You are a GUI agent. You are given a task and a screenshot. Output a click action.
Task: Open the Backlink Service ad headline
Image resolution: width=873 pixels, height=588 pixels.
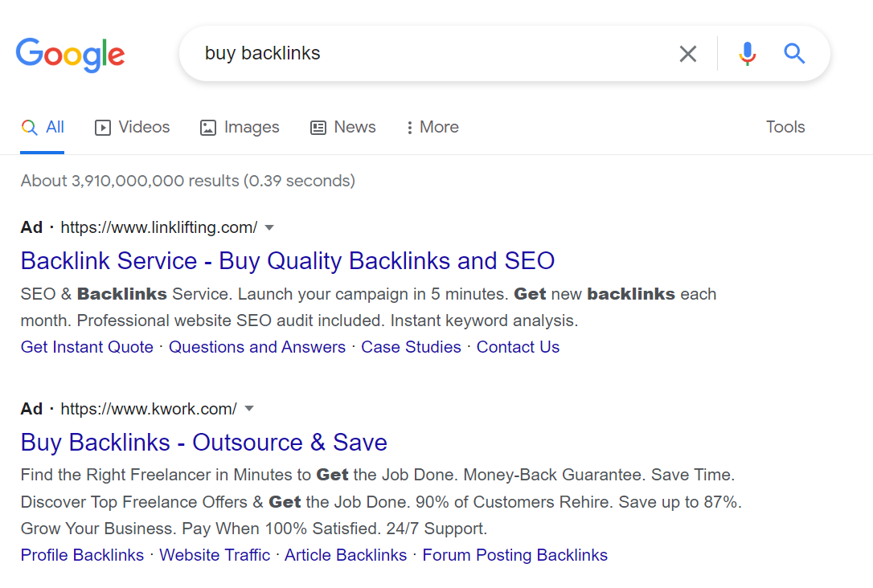click(287, 260)
